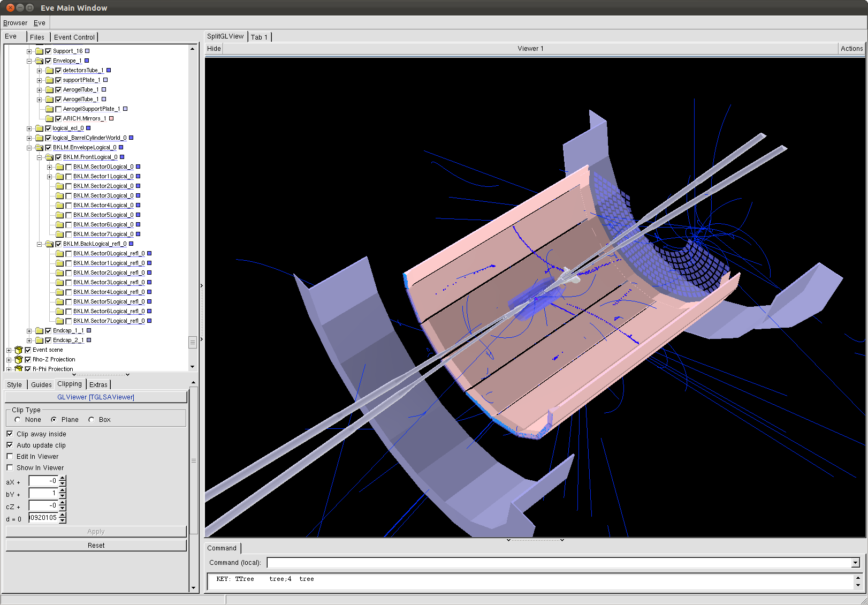The height and width of the screenshot is (605, 868).
Task: Click the Rho-Z Projection cube icon
Action: [19, 360]
